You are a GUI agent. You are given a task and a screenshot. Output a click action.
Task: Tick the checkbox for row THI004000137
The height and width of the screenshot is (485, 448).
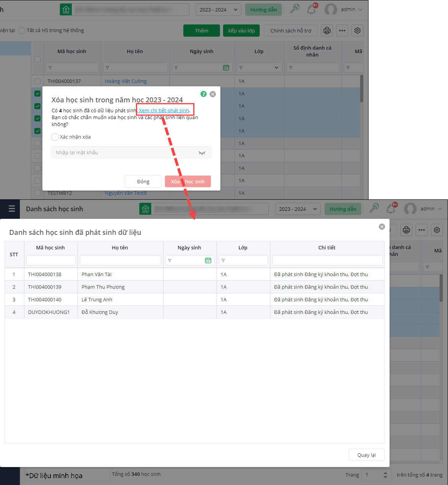coord(37,81)
